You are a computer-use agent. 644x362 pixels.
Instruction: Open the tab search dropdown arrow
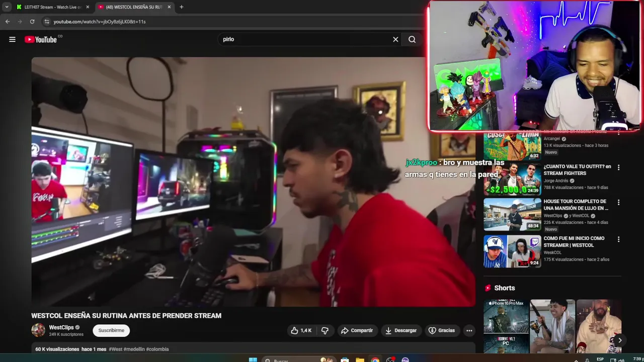[x=7, y=7]
